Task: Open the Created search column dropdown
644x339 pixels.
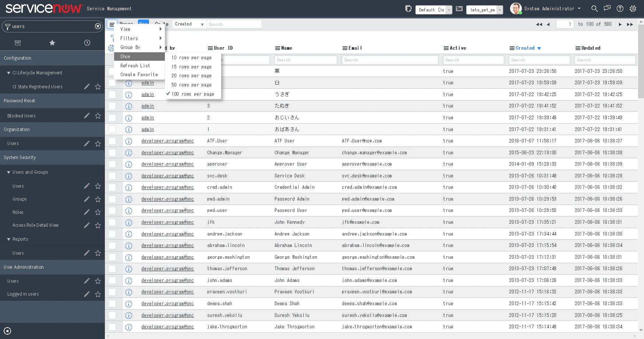Action: [189, 24]
